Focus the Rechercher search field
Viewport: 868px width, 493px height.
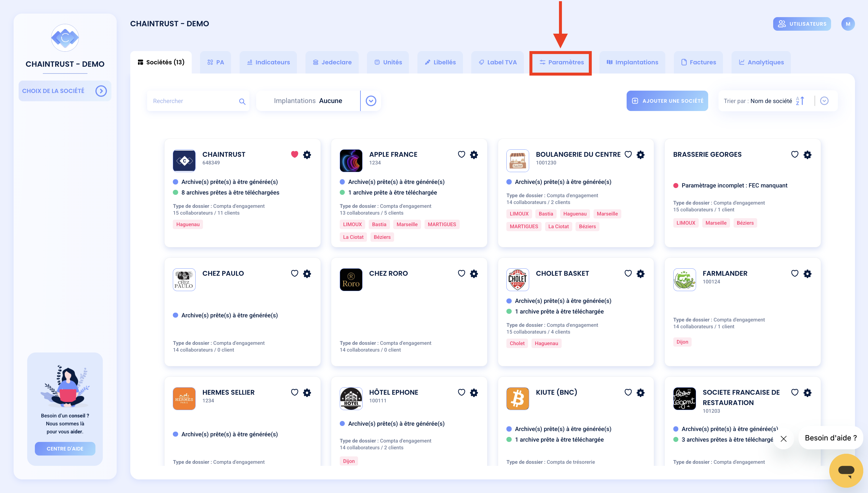(198, 101)
